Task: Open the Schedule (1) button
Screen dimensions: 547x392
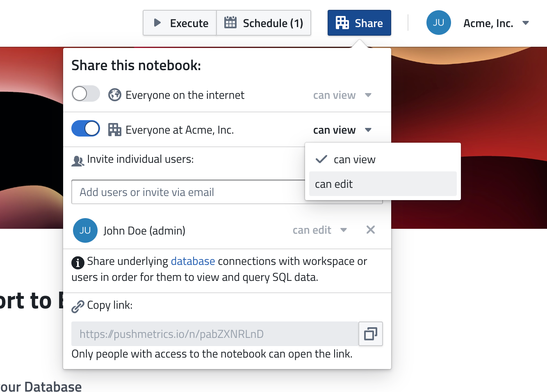Action: coord(264,23)
